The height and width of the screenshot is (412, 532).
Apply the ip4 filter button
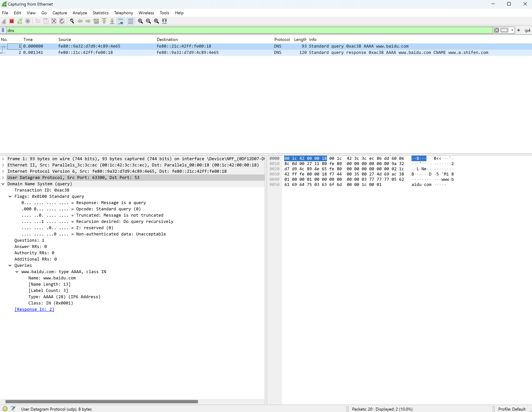point(527,30)
